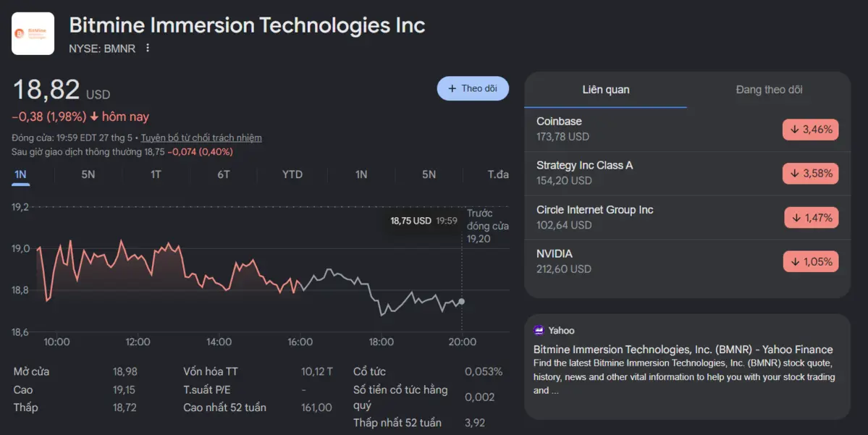Click the Thấp 18,72 value
This screenshot has height=435, width=868.
point(125,407)
